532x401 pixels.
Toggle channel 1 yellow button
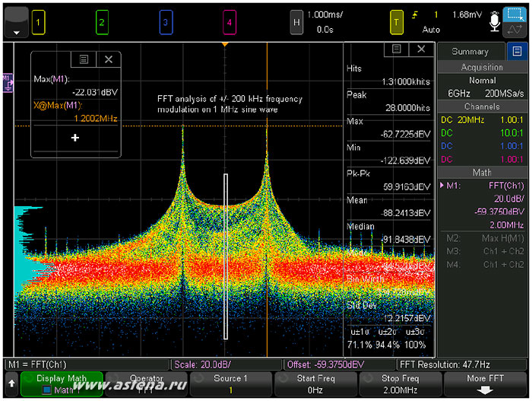(x=38, y=22)
